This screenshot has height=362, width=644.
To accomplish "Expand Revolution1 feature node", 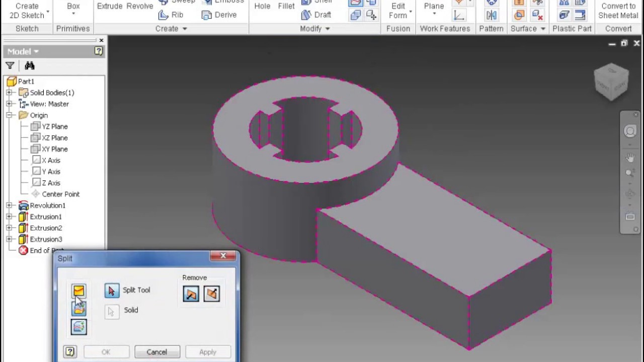I will (9, 205).
